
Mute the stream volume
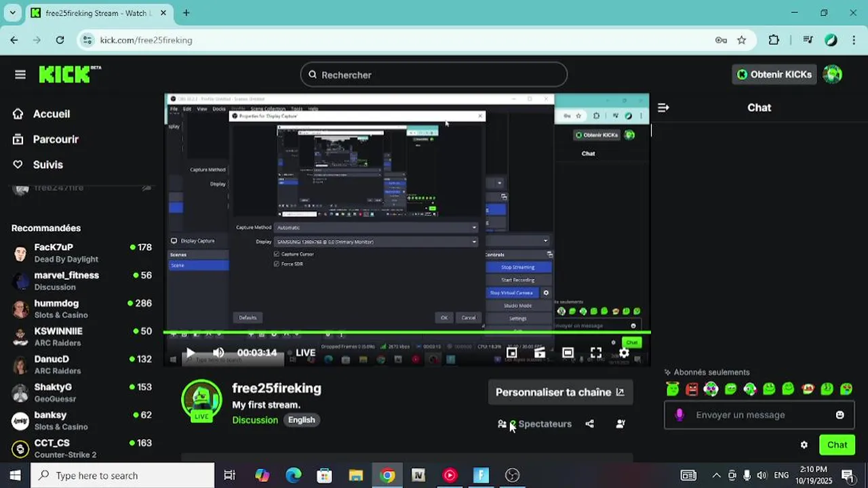tap(218, 352)
